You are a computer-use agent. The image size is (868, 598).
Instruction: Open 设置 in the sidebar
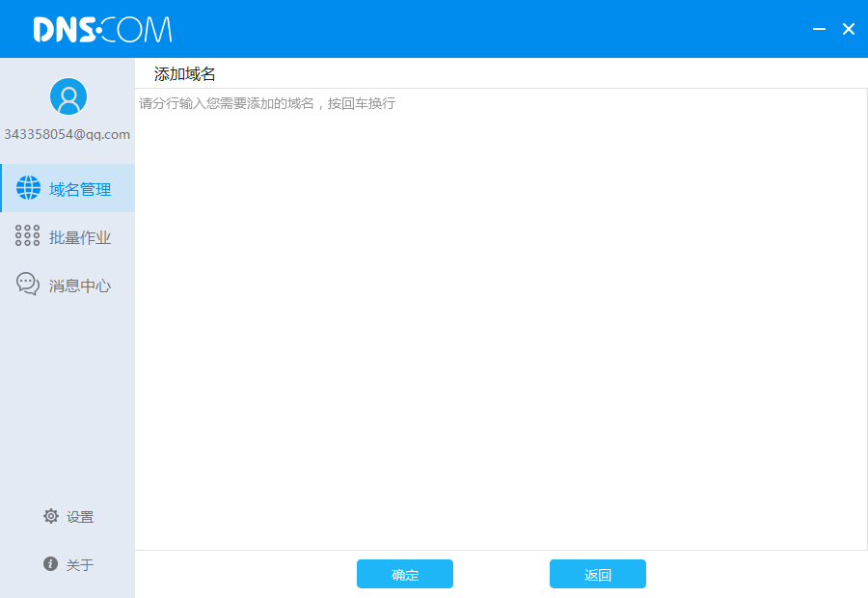68,517
